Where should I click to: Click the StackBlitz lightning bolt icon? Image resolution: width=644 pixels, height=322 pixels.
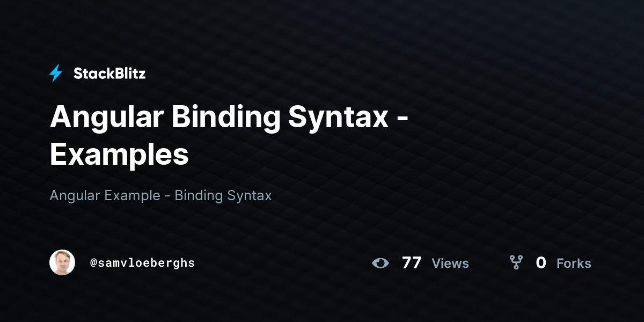tap(56, 73)
